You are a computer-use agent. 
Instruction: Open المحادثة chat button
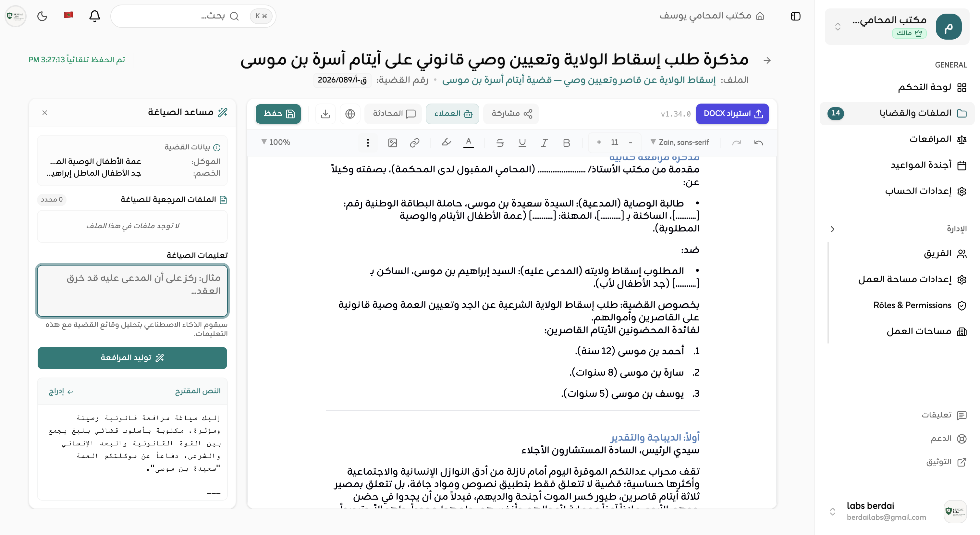(x=393, y=114)
